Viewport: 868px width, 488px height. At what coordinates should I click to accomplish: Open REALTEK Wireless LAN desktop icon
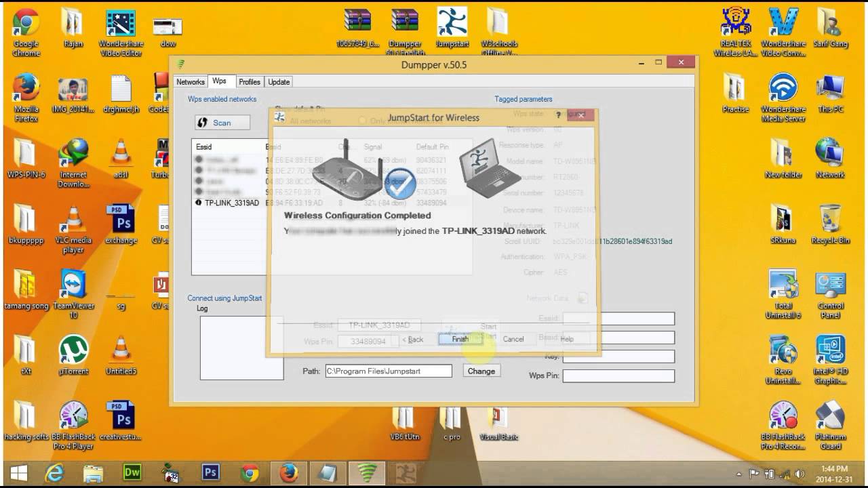[736, 33]
